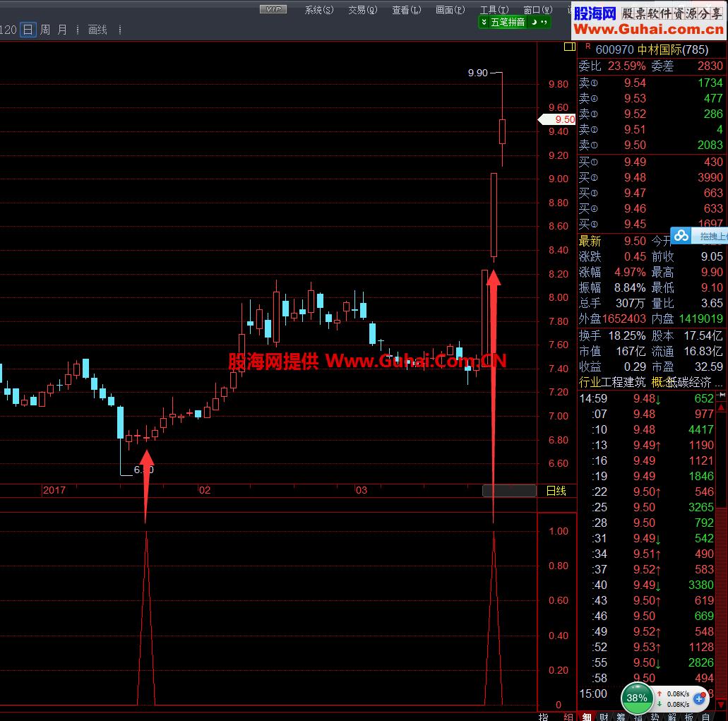Switch chart to weekly (周) period

[45, 30]
